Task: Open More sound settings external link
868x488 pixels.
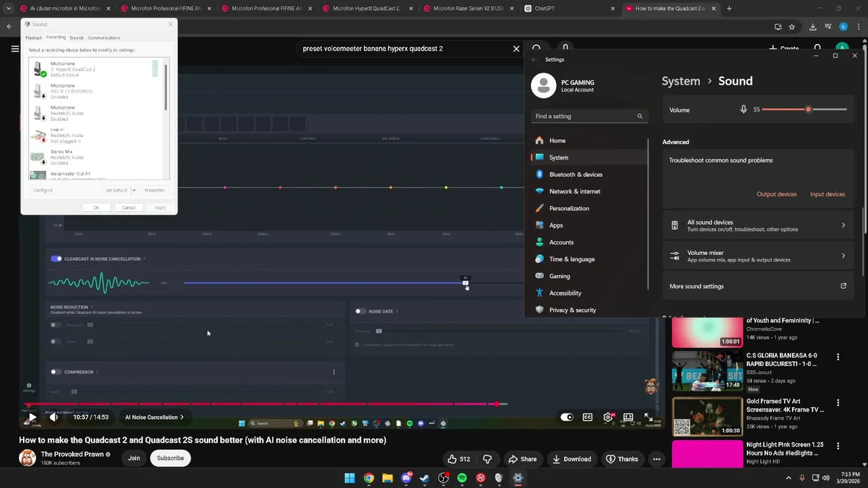Action: [758, 286]
